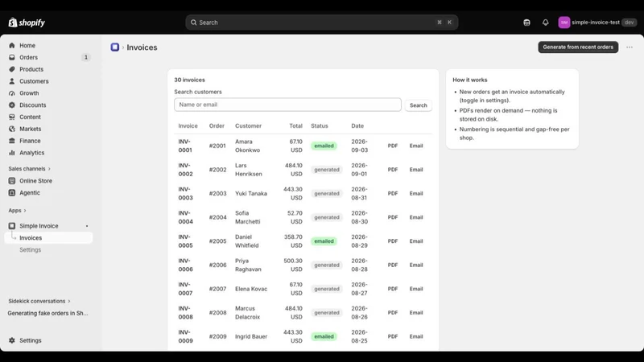Viewport: 644px width, 362px height.
Task: Open the Sidekick assistant icon
Action: click(x=526, y=23)
